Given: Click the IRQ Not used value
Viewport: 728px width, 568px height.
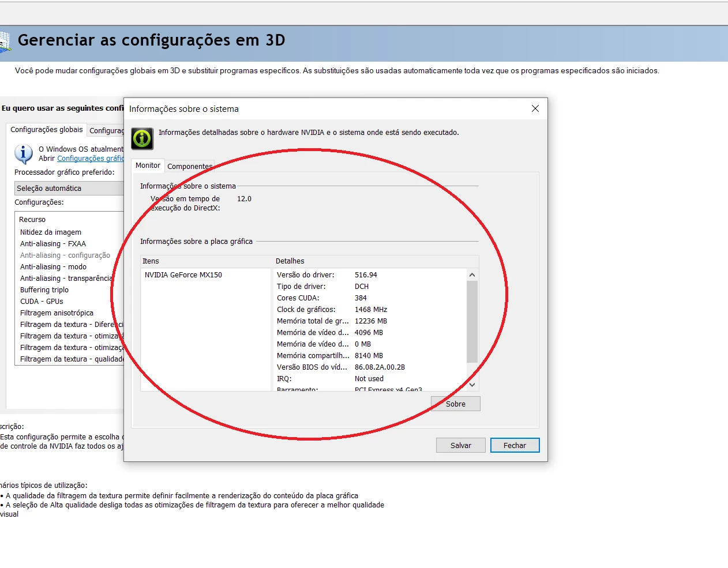Looking at the screenshot, I should pos(369,379).
